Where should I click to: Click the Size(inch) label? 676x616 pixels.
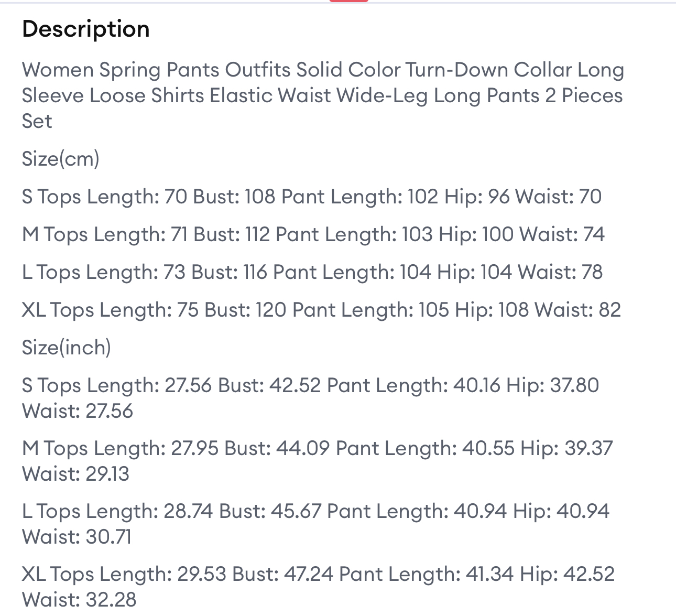pyautogui.click(x=66, y=347)
